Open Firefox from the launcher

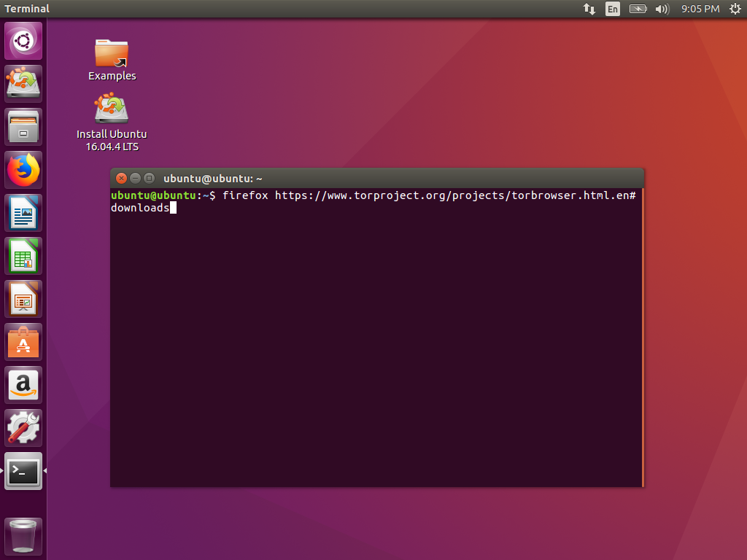click(x=23, y=169)
